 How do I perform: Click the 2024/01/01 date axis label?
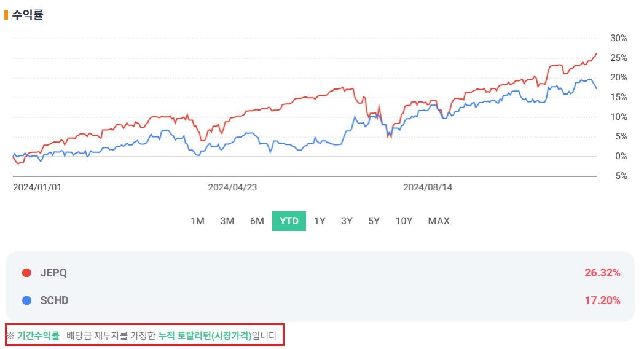pyautogui.click(x=37, y=187)
